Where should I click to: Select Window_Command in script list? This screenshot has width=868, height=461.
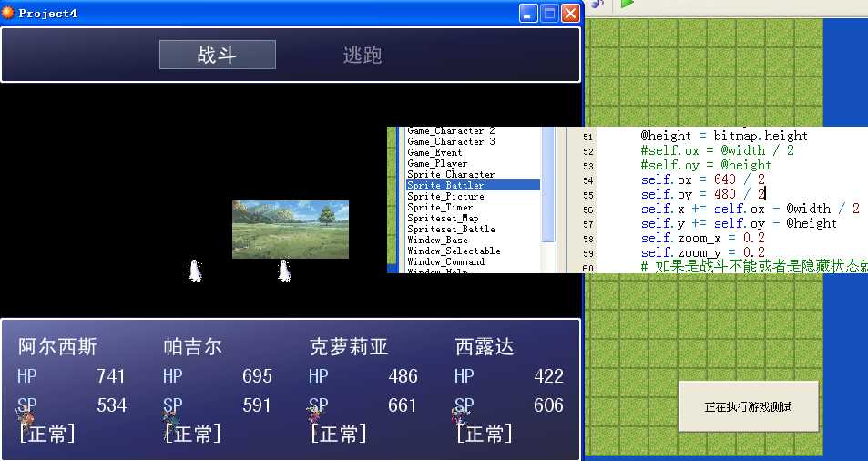click(445, 262)
